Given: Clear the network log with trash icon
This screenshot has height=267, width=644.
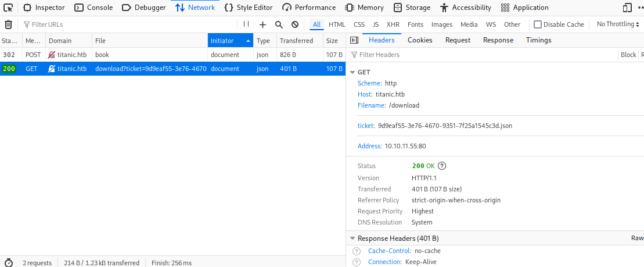Looking at the screenshot, I should [x=8, y=24].
